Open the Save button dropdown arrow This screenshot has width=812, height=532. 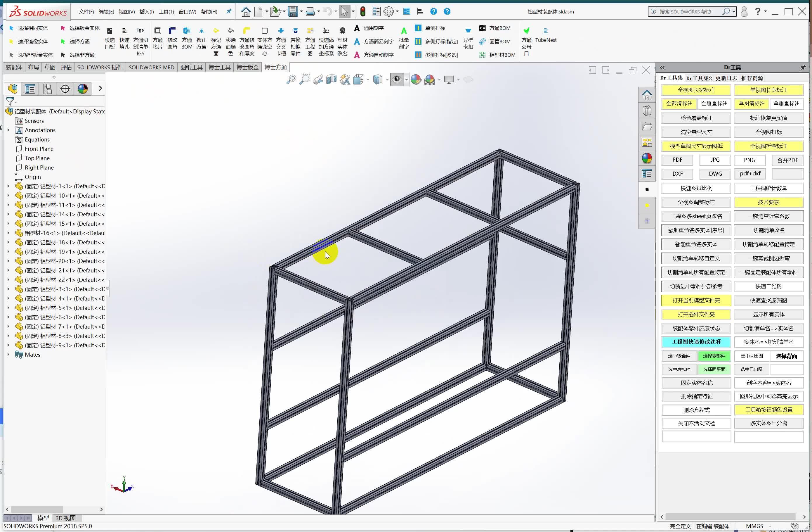pos(301,12)
